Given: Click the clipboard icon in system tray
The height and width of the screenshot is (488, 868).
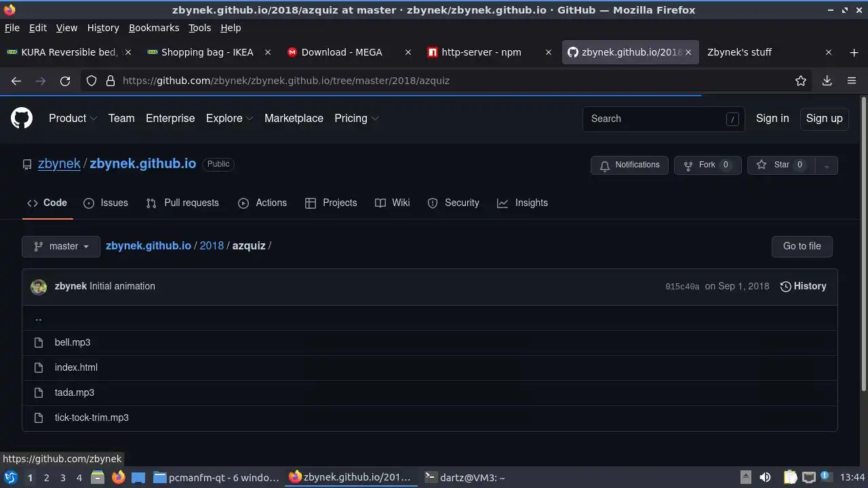Looking at the screenshot, I should click(790, 477).
